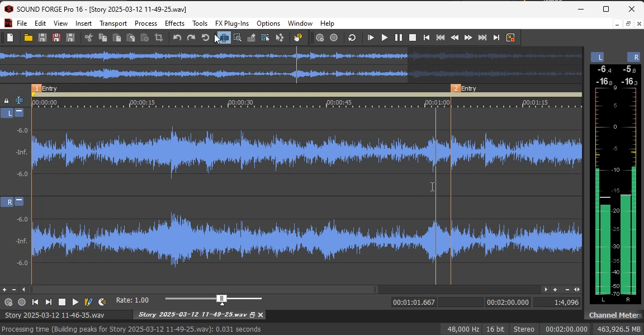Open the File menu
Viewport: 644px width, 335px height.
click(22, 23)
